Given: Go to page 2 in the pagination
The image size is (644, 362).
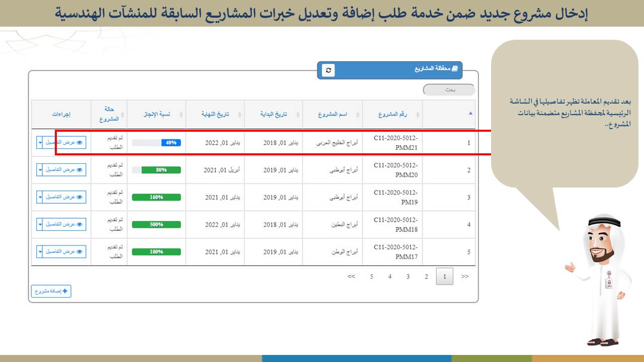Looking at the screenshot, I should 426,277.
